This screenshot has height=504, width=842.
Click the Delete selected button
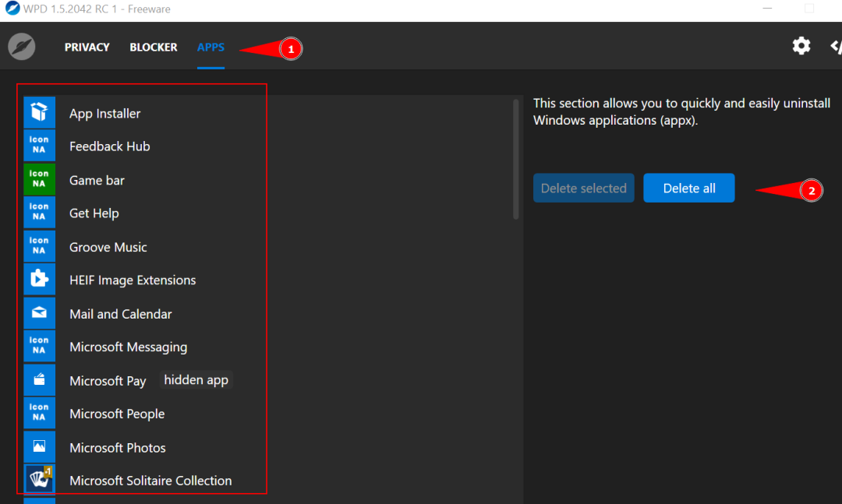click(584, 188)
